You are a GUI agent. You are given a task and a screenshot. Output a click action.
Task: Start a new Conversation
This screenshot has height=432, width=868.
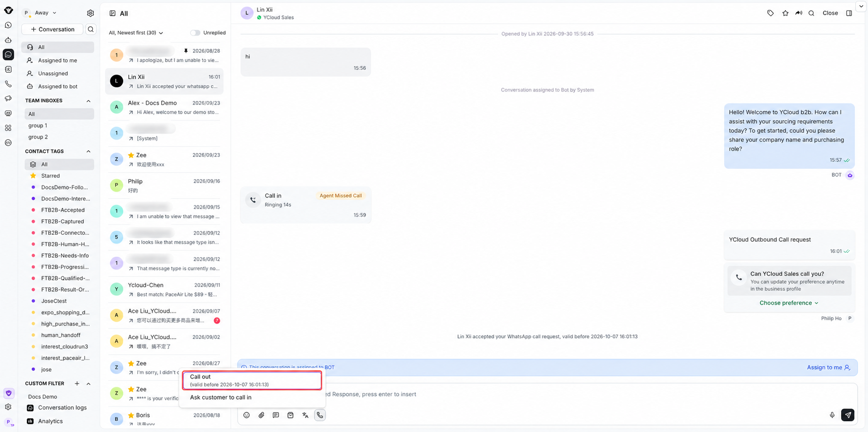tap(52, 29)
